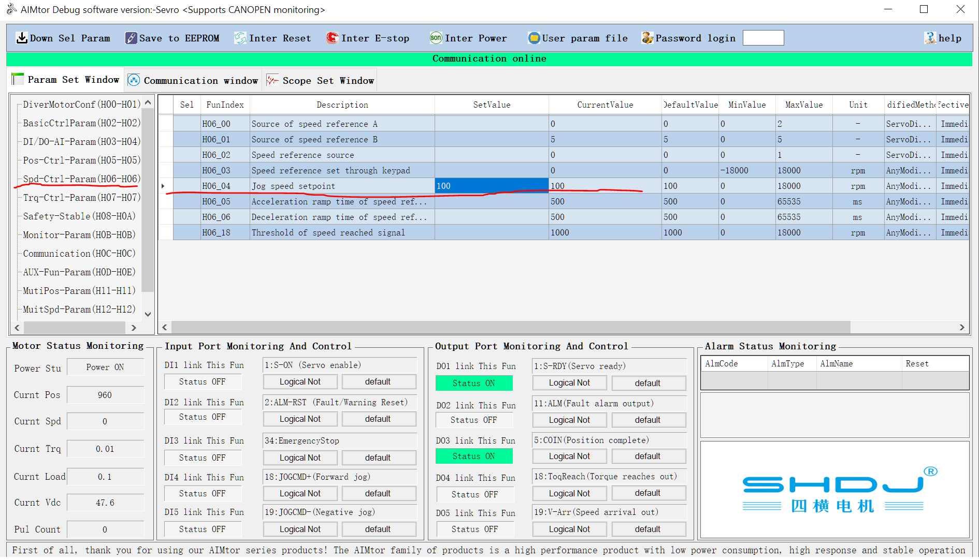
Task: Click the Inter Reset icon
Action: click(240, 38)
